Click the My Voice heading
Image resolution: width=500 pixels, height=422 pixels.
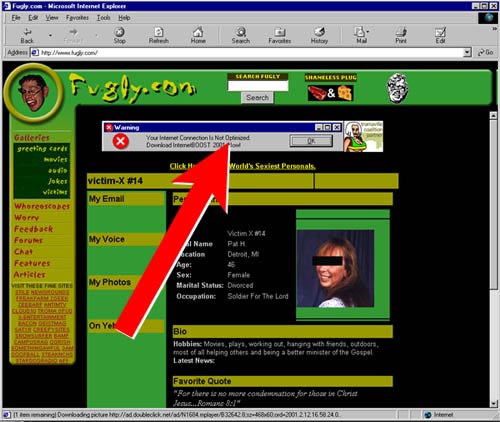126,239
